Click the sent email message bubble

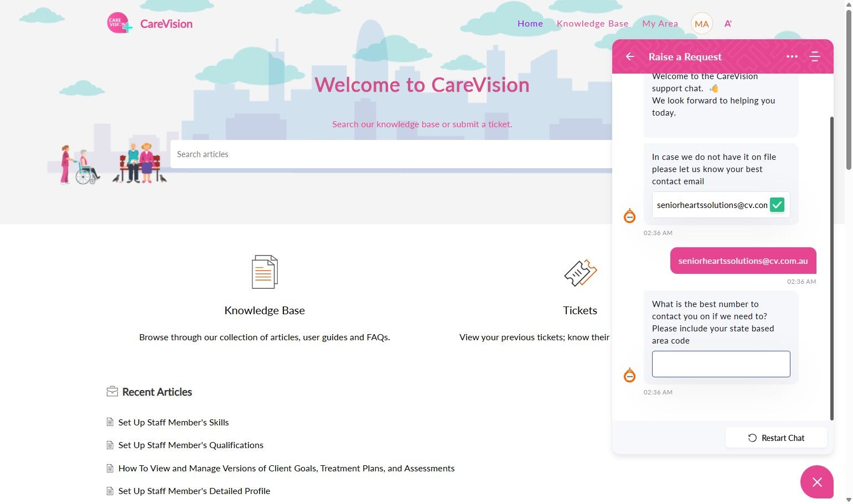point(743,261)
